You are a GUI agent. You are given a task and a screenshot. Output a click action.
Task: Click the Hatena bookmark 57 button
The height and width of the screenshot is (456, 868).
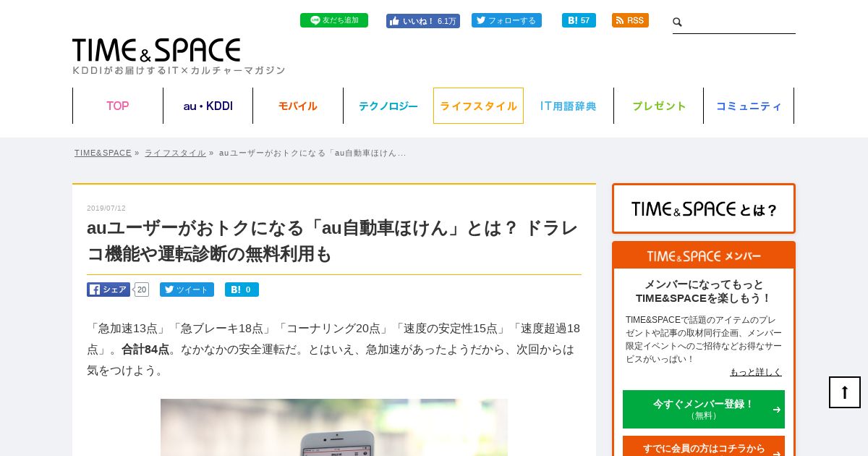(x=579, y=20)
